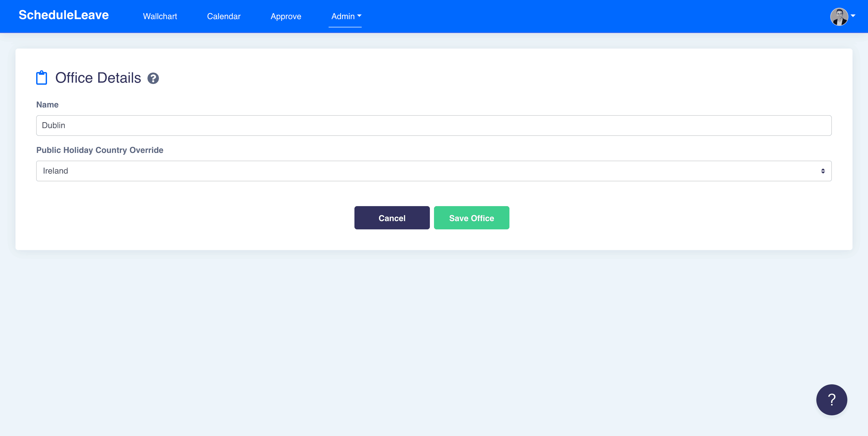Open the Calendar page

223,16
